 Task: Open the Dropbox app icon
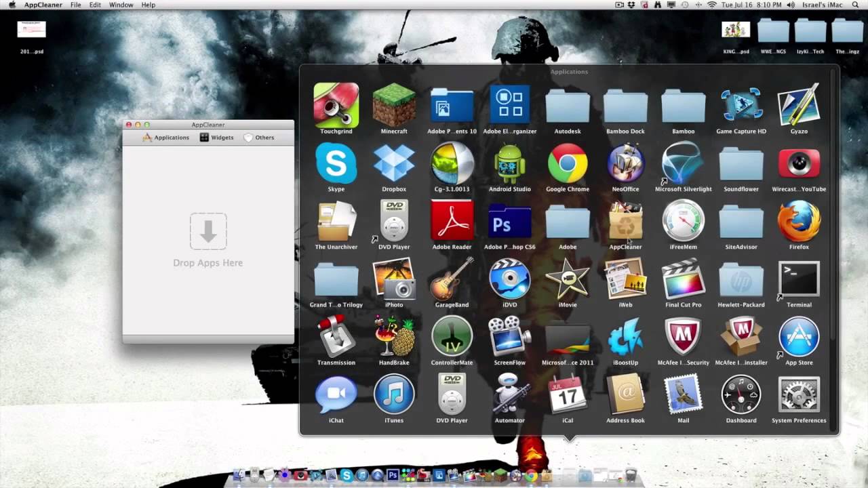click(x=394, y=163)
